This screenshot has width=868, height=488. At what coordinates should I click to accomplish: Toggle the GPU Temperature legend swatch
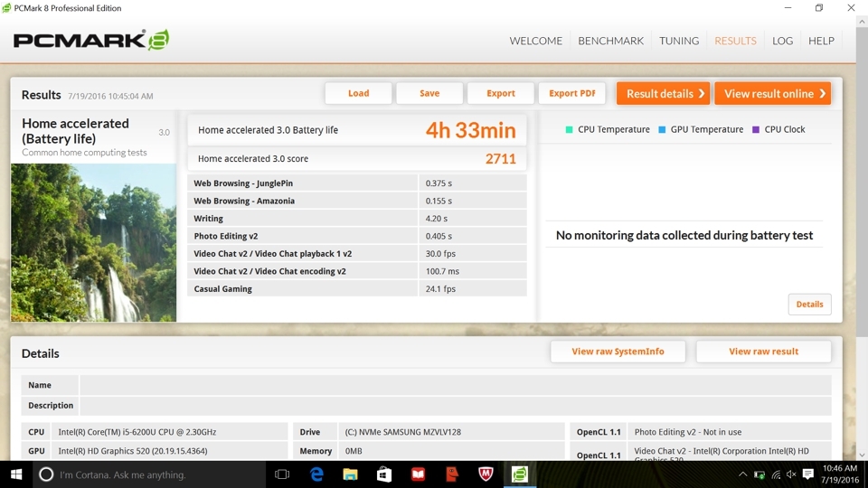662,129
